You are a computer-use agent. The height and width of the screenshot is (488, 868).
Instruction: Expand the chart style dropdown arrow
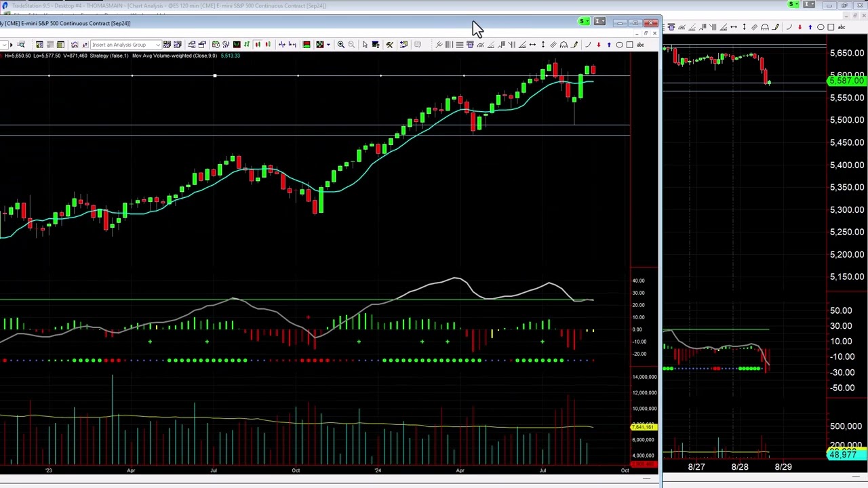(327, 44)
